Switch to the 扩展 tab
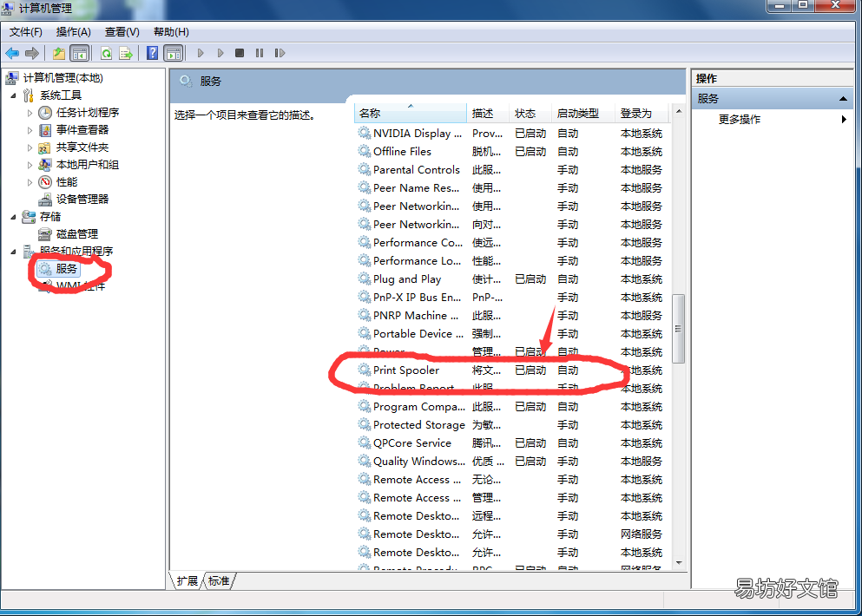Screen dimensions: 862x616 point(187,580)
